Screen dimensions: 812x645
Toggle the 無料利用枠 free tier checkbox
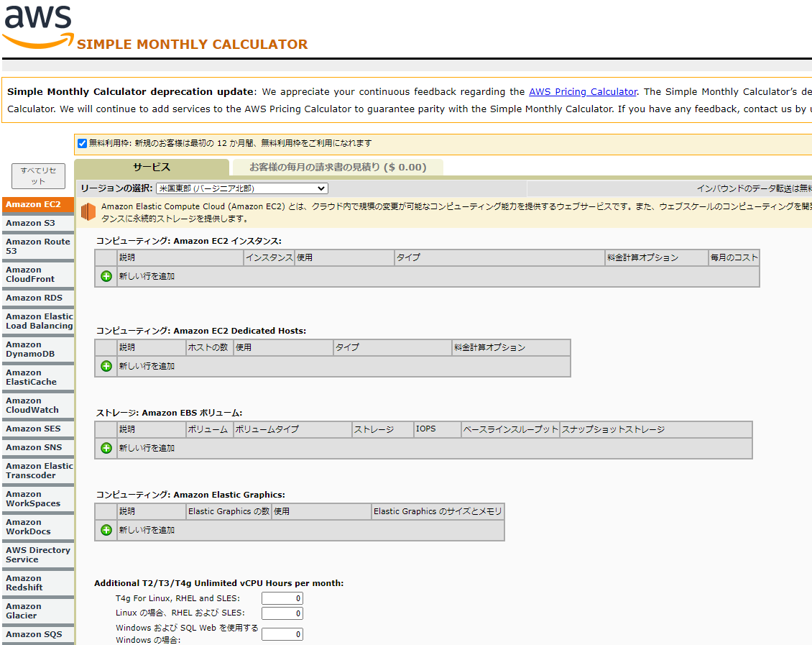(x=83, y=144)
